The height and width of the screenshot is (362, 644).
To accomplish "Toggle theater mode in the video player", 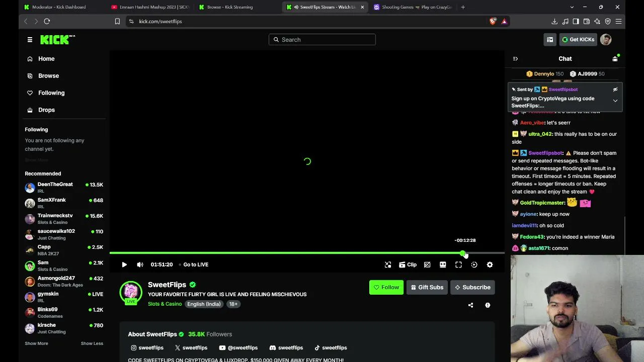I will coord(443,264).
